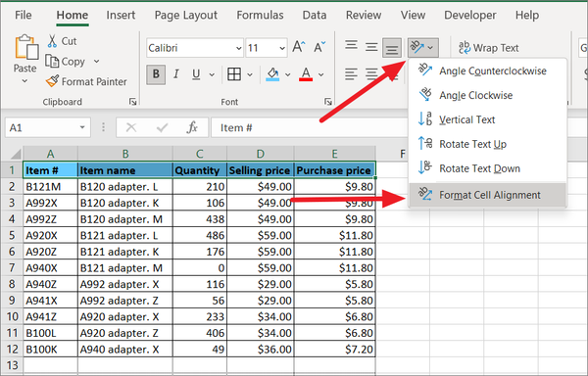
Task: Switch to the Formulas tab
Action: tap(260, 15)
